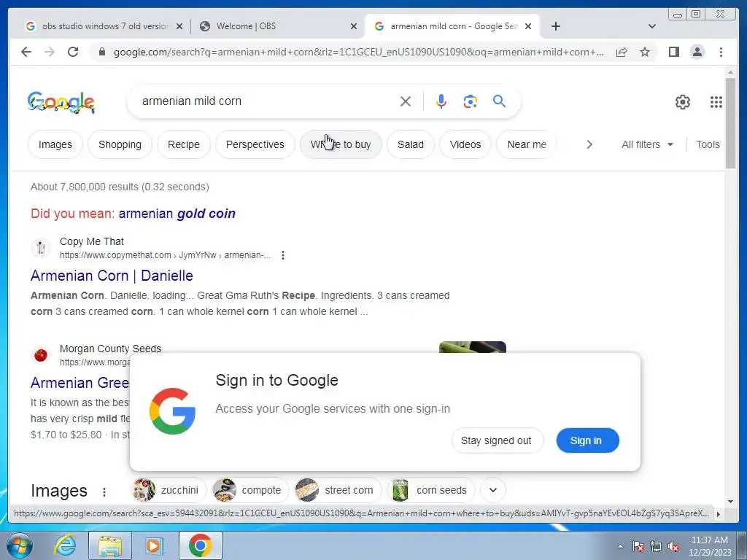Click the search query input field

(x=267, y=101)
